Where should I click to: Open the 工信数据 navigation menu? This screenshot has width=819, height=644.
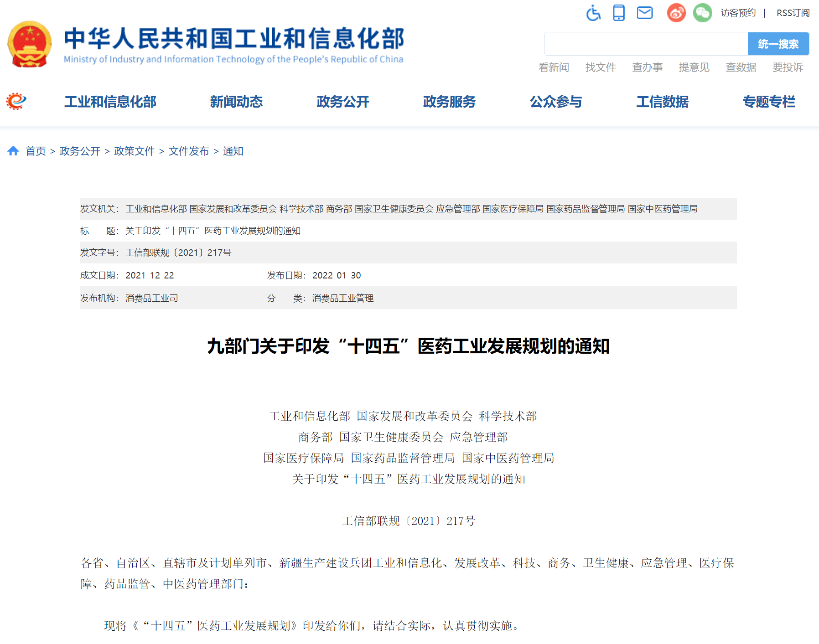point(662,102)
